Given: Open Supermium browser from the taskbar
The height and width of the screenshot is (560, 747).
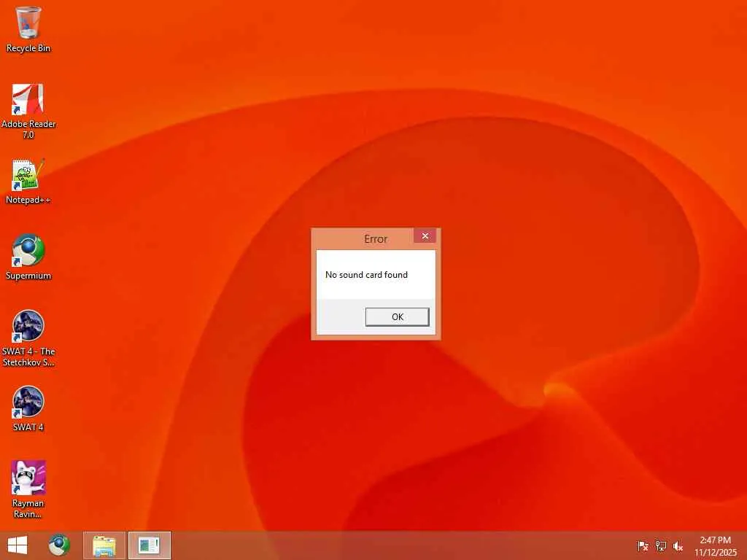Looking at the screenshot, I should click(59, 545).
